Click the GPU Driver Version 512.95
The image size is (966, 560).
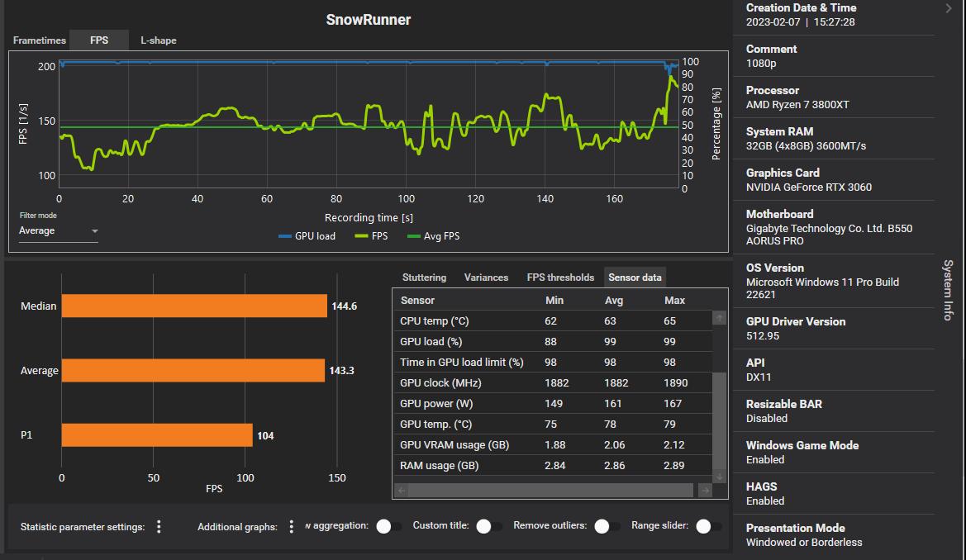tap(763, 336)
